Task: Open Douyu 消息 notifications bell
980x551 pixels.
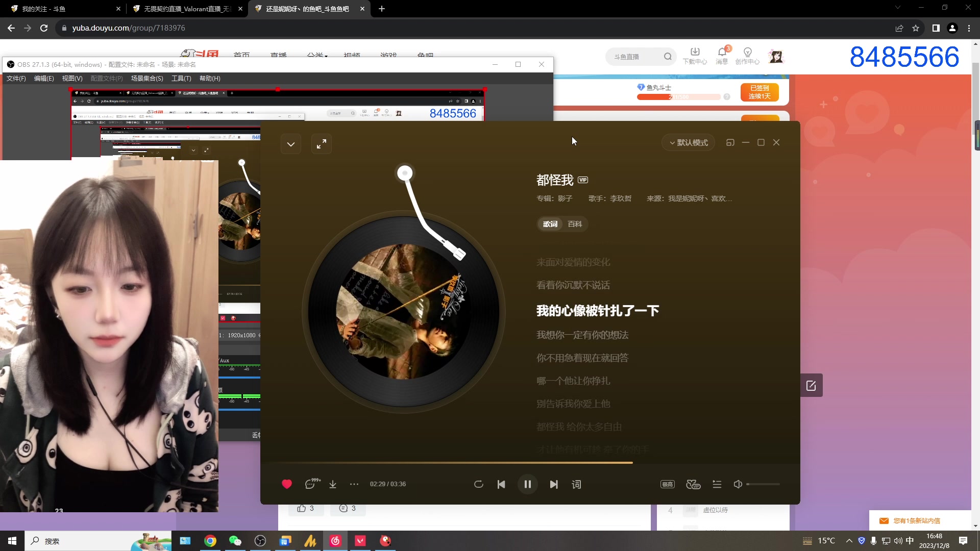Action: pyautogui.click(x=722, y=56)
